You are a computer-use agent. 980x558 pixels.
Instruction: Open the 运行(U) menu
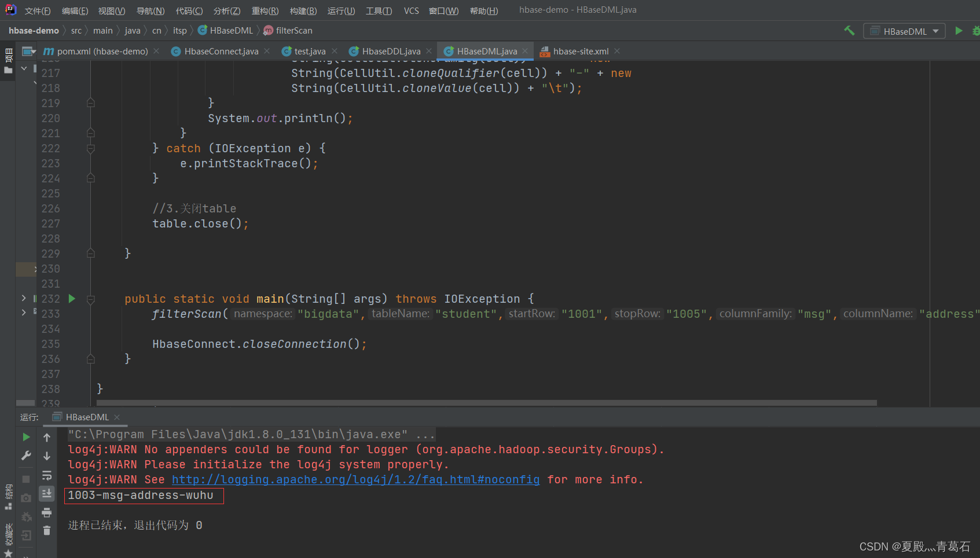tap(341, 11)
